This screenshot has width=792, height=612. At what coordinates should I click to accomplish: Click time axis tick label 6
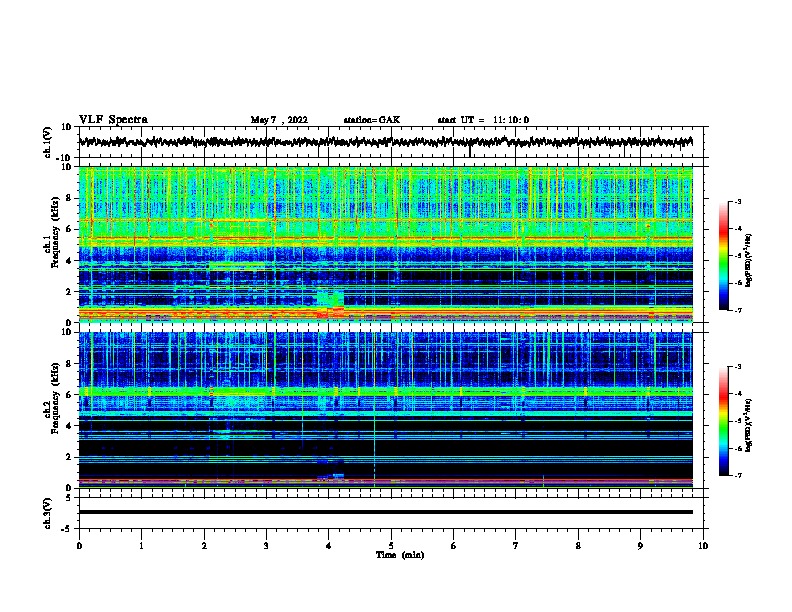point(454,546)
